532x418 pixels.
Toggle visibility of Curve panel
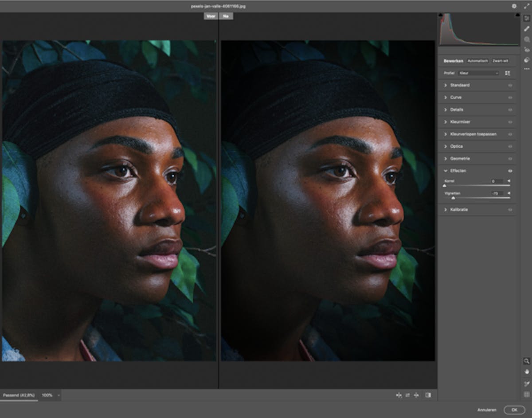(510, 98)
